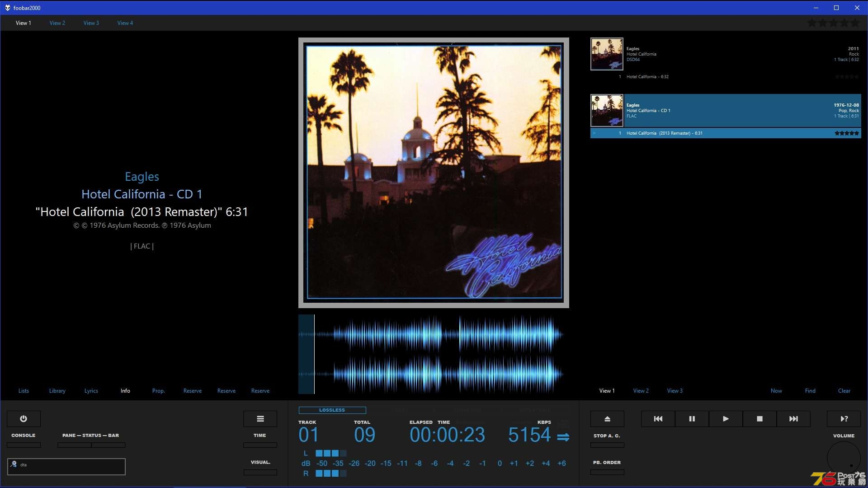Open the Library tab

(57, 391)
